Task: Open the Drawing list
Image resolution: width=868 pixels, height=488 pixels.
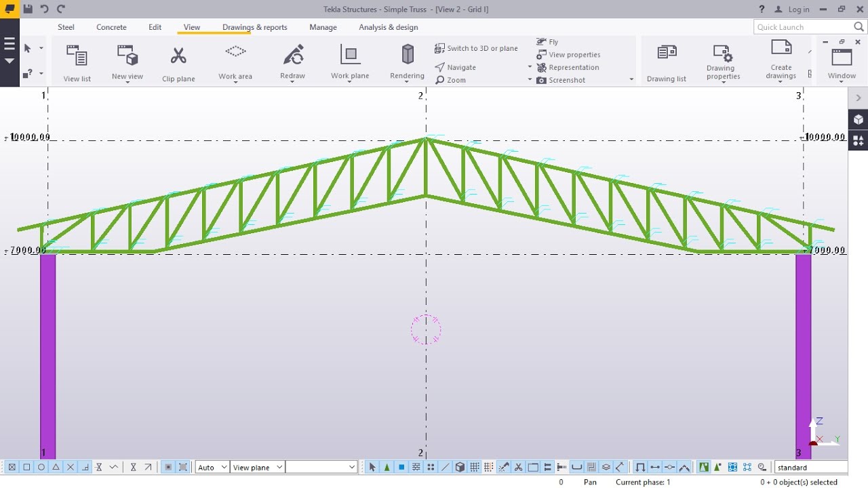Action: [x=667, y=63]
